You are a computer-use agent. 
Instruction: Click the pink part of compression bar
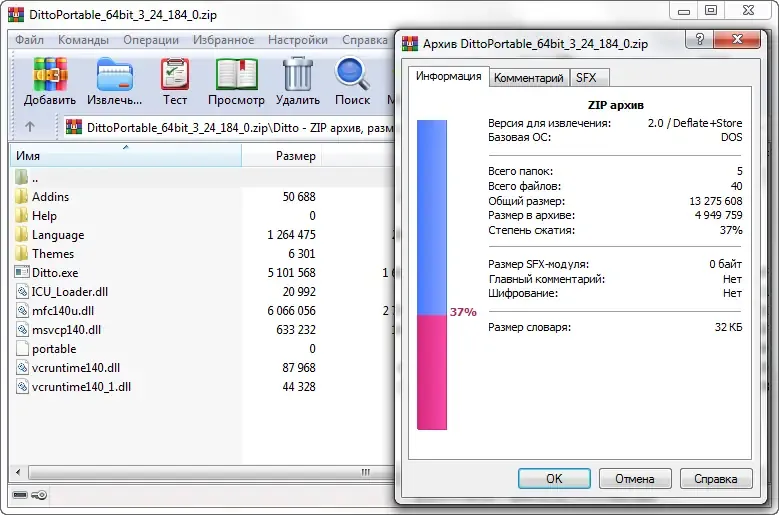tap(432, 372)
